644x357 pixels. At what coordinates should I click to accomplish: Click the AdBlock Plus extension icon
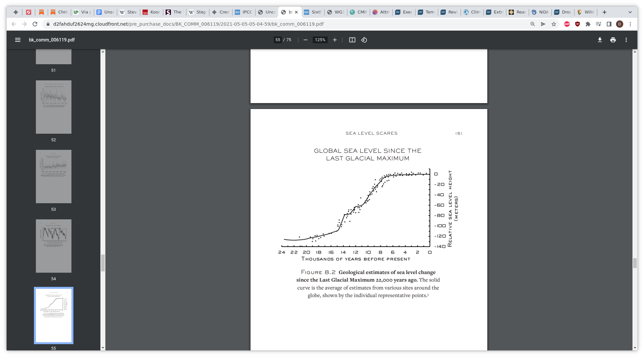567,24
